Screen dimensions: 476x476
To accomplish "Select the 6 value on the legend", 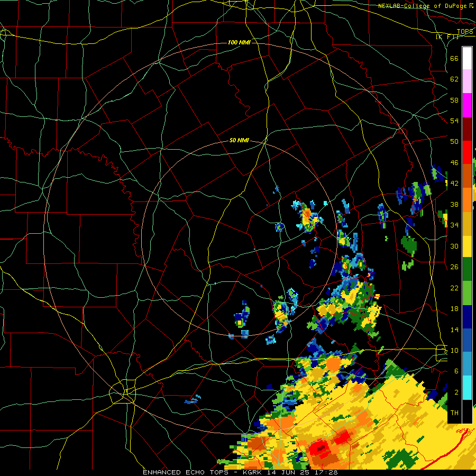I will click(456, 371).
